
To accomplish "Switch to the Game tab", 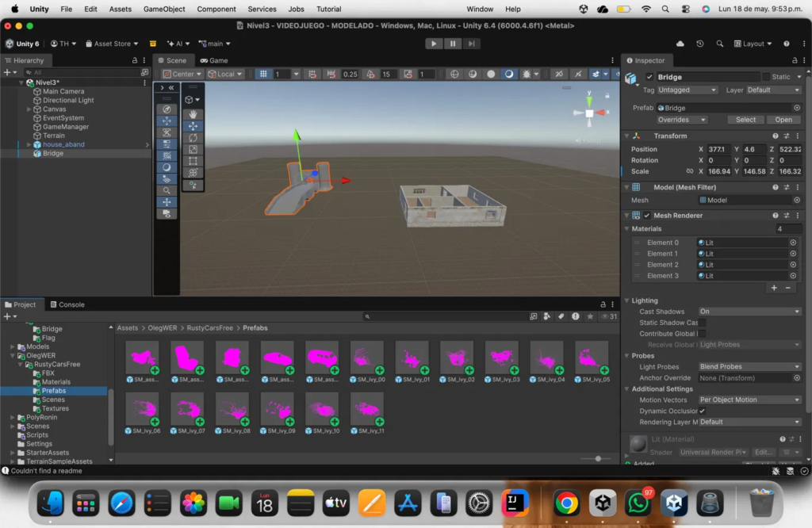I will click(214, 60).
